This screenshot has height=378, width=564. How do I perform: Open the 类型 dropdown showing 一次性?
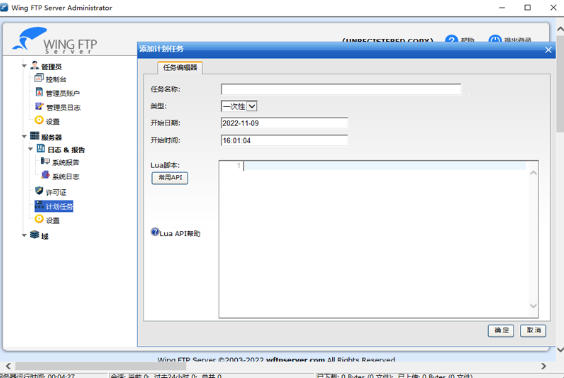pyautogui.click(x=239, y=106)
